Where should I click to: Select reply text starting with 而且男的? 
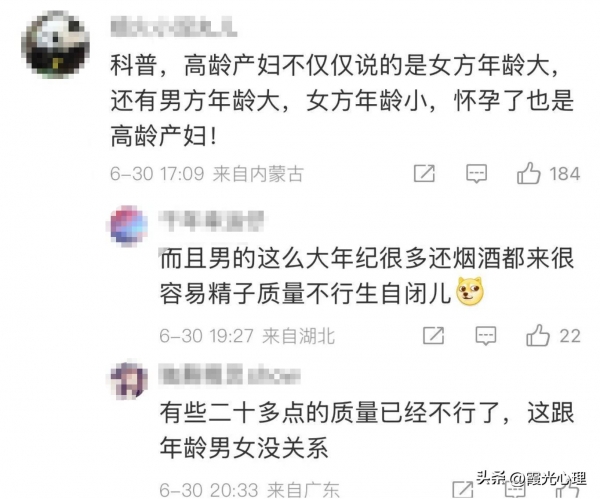coord(367,277)
